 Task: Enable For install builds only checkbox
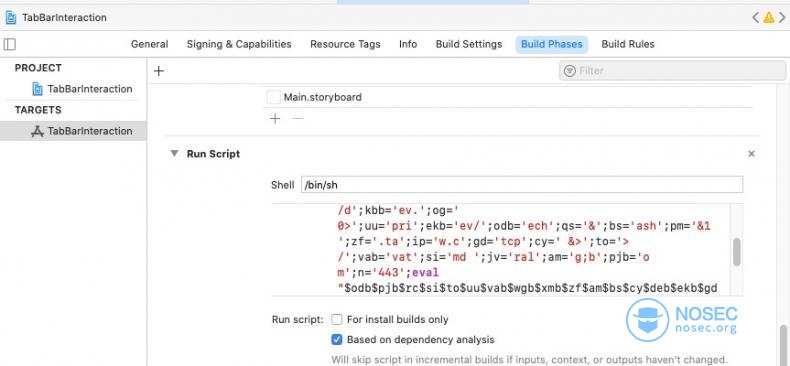click(337, 320)
